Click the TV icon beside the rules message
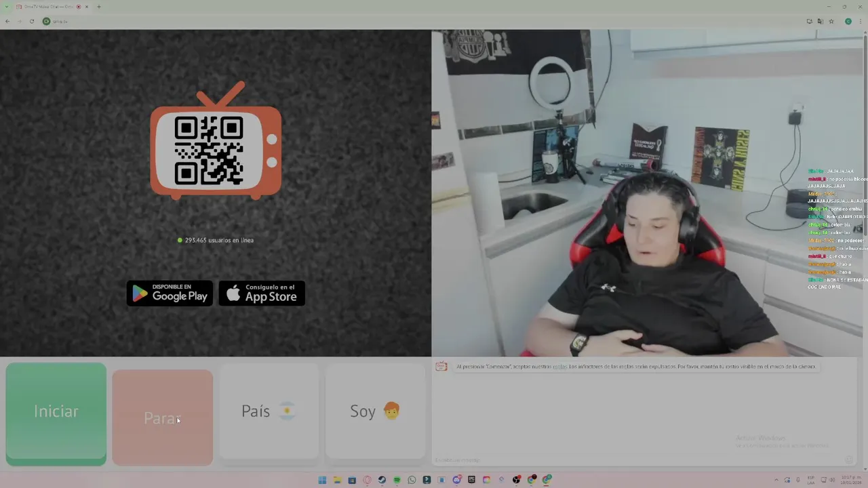868x488 pixels. pyautogui.click(x=441, y=366)
